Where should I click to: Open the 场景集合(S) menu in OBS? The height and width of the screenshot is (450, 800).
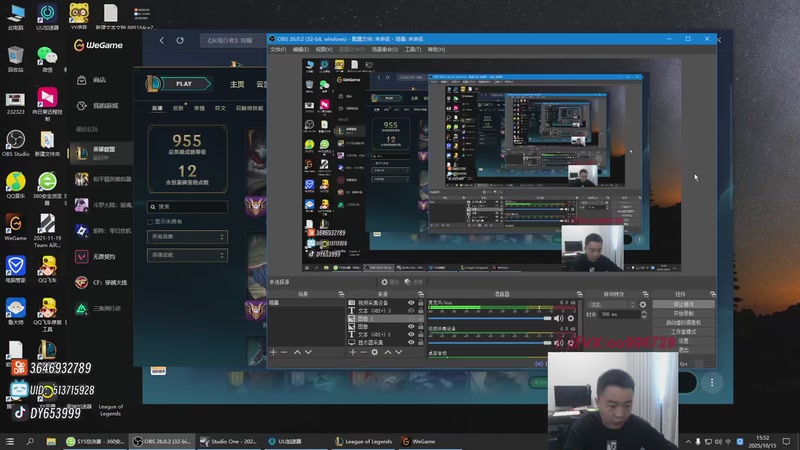(385, 49)
